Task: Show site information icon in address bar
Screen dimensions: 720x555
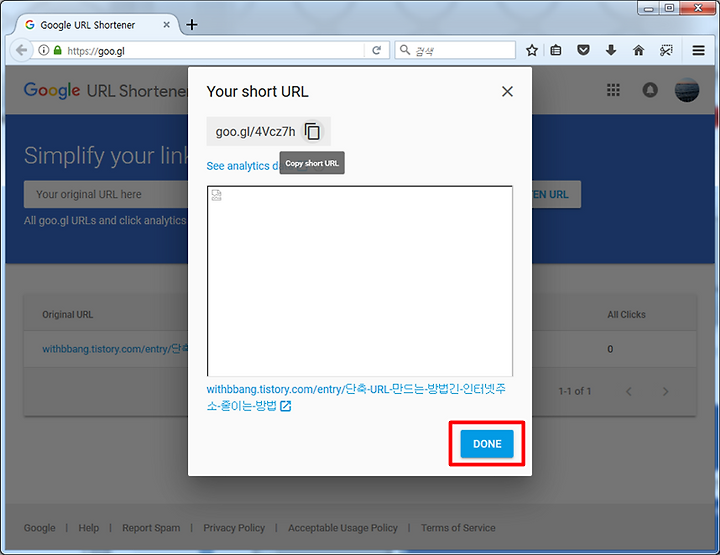Action: point(44,50)
